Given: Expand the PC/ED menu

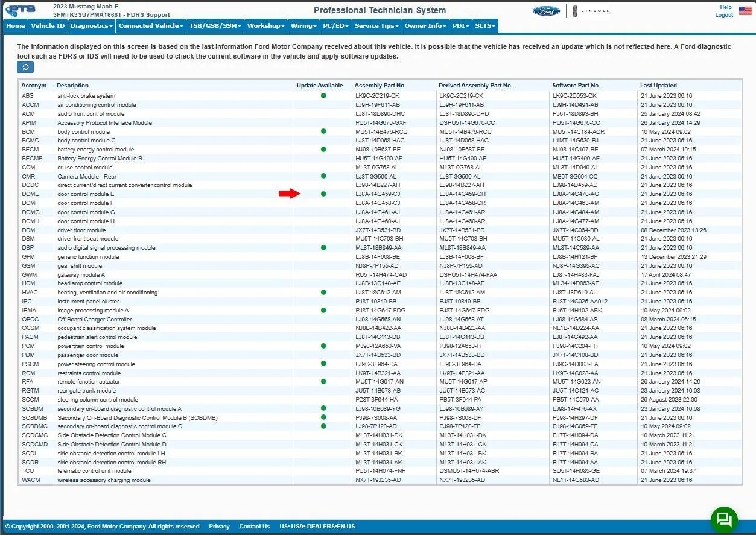Looking at the screenshot, I should pos(335,26).
